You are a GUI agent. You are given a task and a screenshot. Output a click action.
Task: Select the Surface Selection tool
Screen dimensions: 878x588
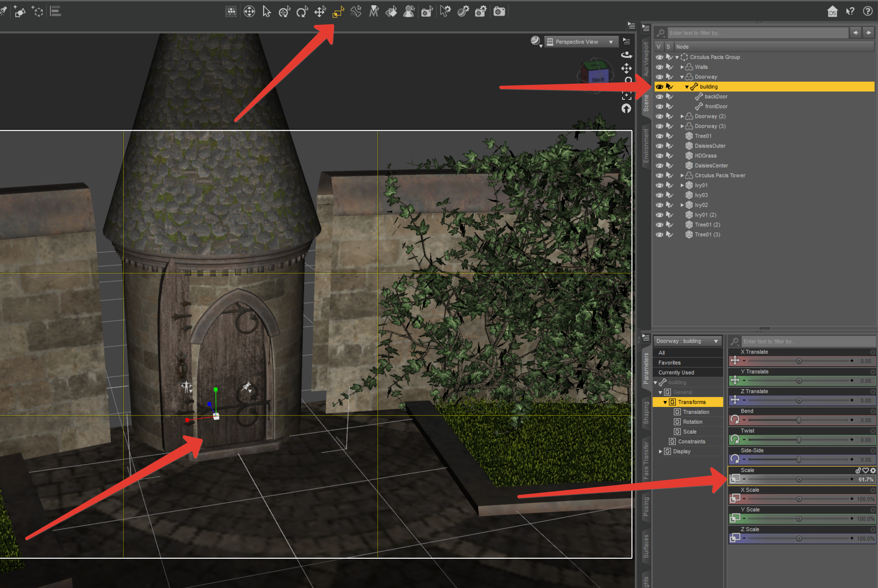coord(392,11)
